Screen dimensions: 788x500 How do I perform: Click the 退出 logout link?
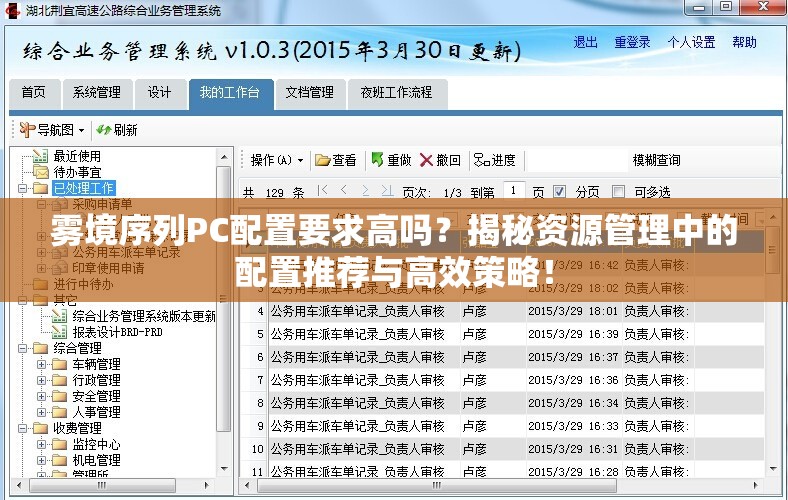point(585,42)
